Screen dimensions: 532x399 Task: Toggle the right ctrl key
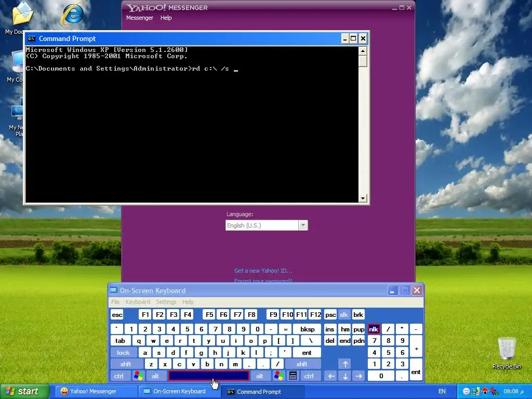(x=309, y=376)
